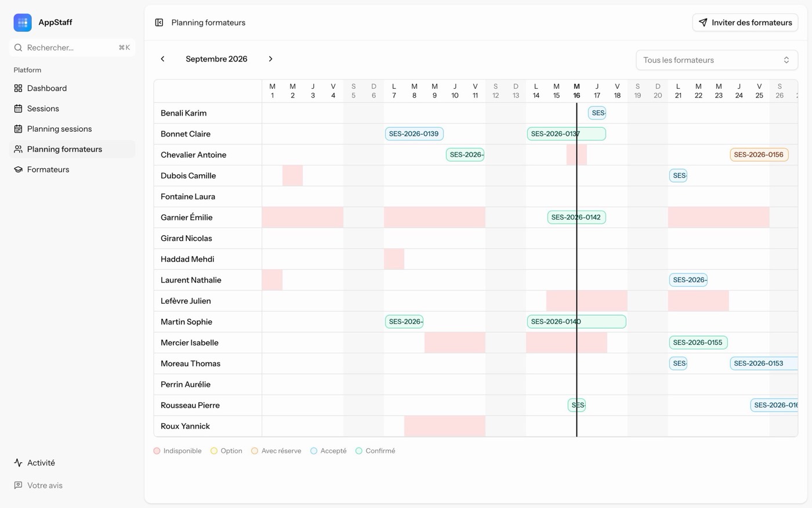Select trainer name Fontaine Laura
The image size is (812, 508).
[188, 196]
